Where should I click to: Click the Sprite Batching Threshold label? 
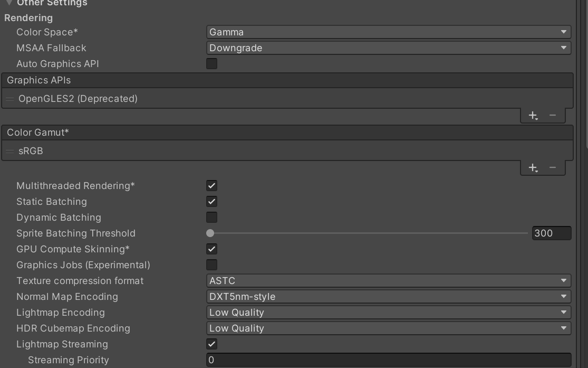click(76, 233)
